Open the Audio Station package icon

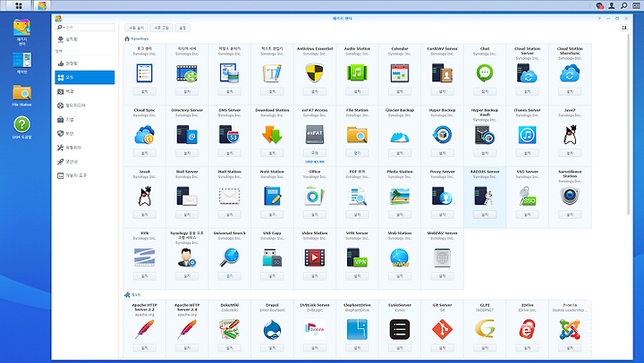357,73
